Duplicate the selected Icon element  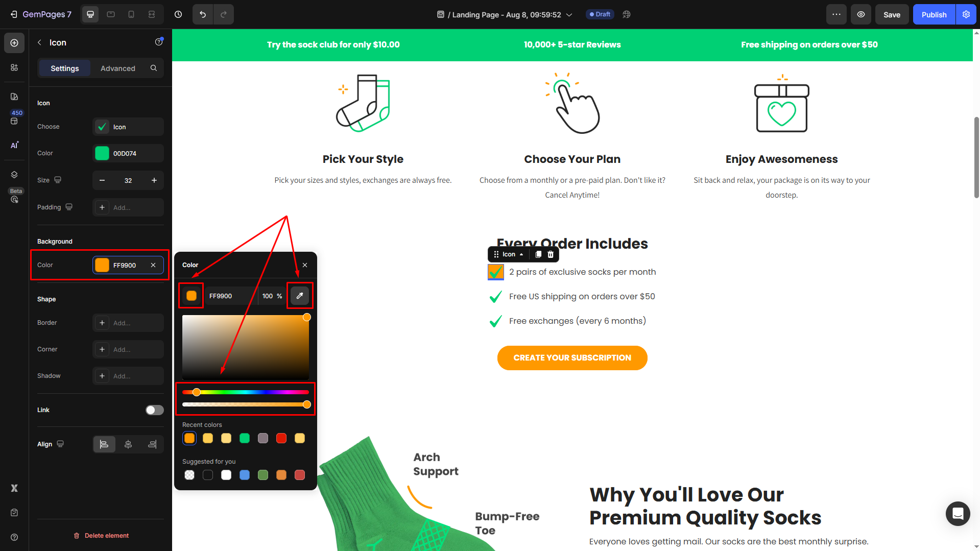click(538, 254)
